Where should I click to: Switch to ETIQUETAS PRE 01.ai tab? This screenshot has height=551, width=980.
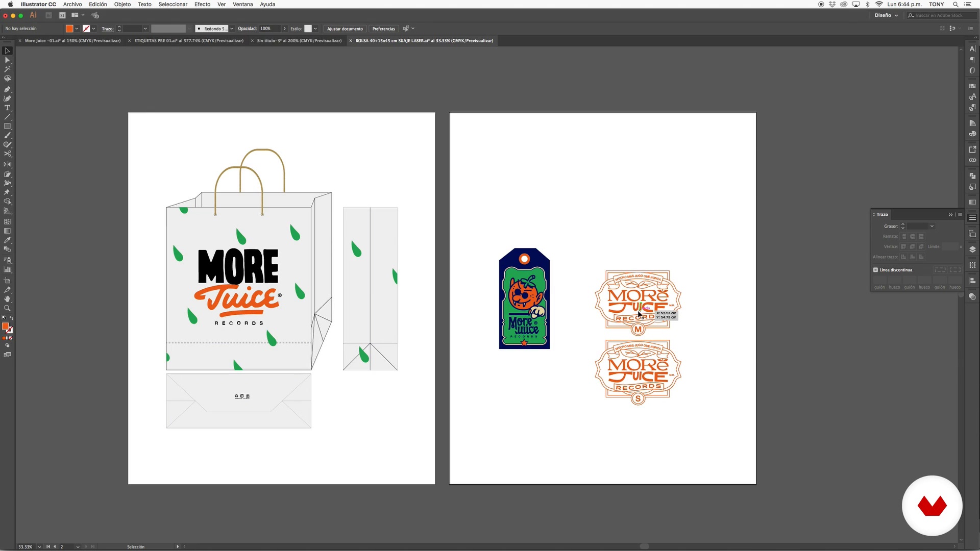coord(189,41)
